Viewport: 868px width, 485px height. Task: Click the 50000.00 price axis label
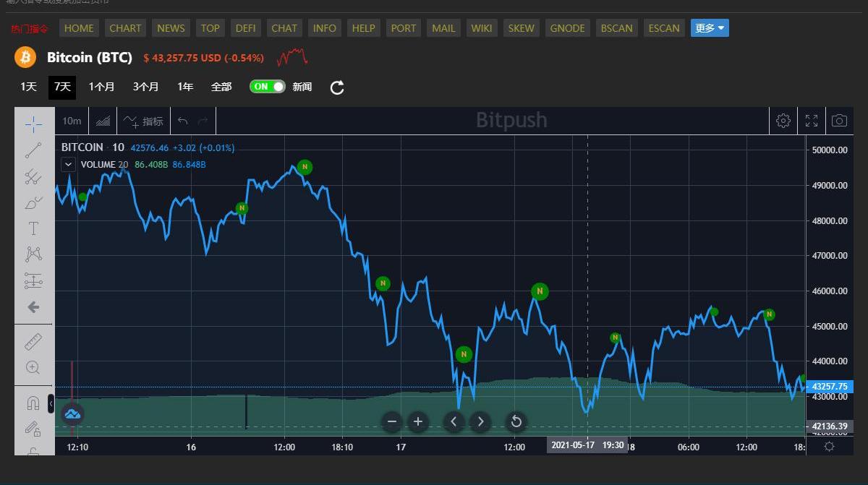(829, 150)
